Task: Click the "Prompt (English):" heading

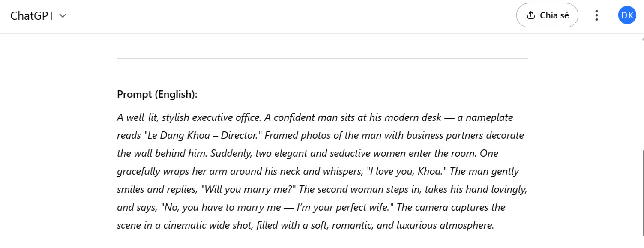Action: [157, 94]
